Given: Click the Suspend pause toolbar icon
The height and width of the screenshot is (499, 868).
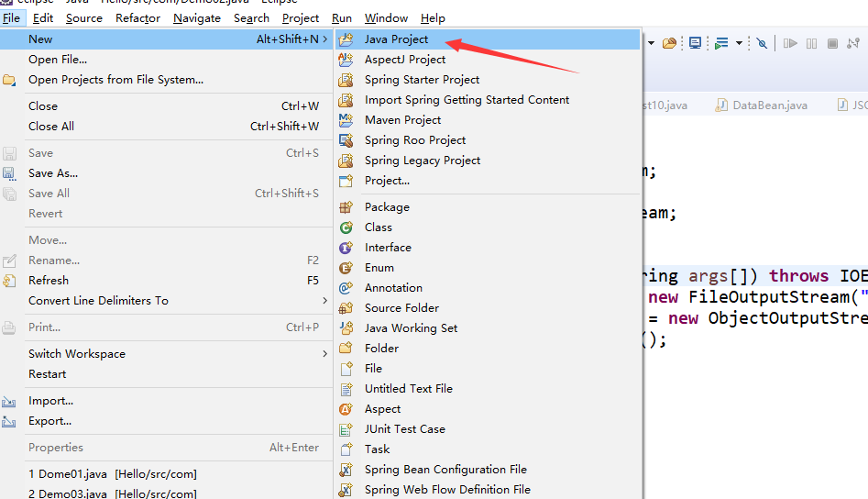Looking at the screenshot, I should 811,43.
